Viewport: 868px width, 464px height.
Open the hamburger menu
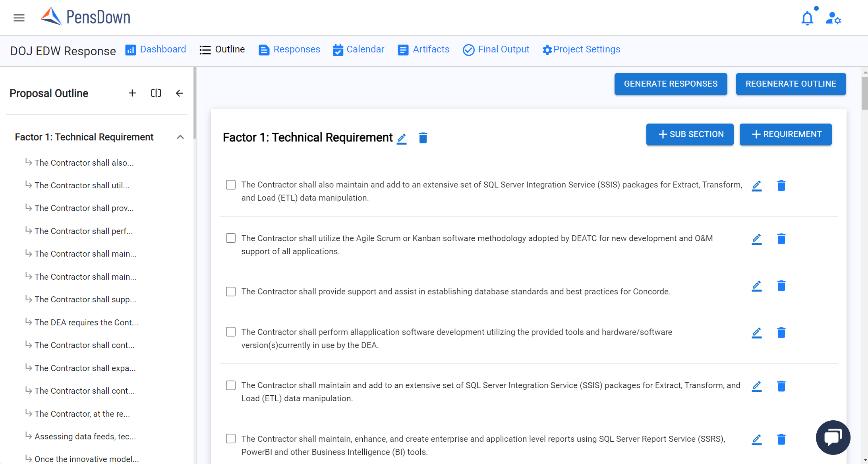[x=19, y=18]
